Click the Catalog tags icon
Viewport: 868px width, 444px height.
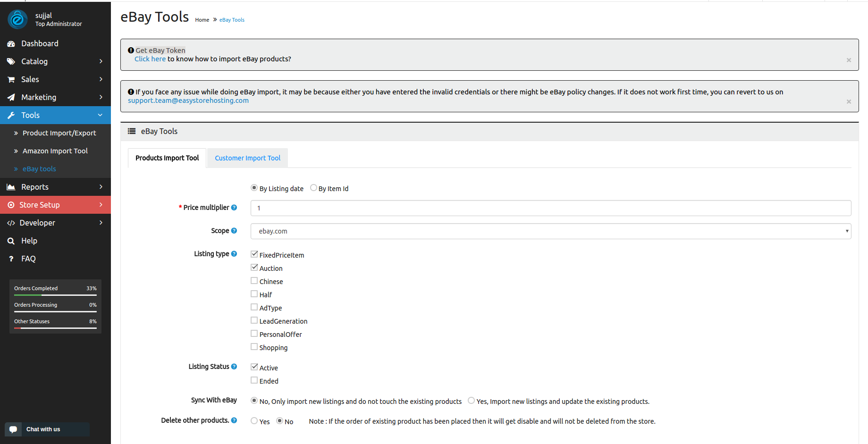point(11,61)
